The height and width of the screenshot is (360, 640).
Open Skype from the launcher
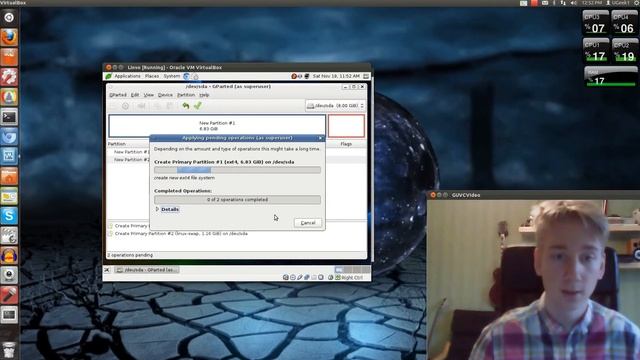click(x=9, y=216)
